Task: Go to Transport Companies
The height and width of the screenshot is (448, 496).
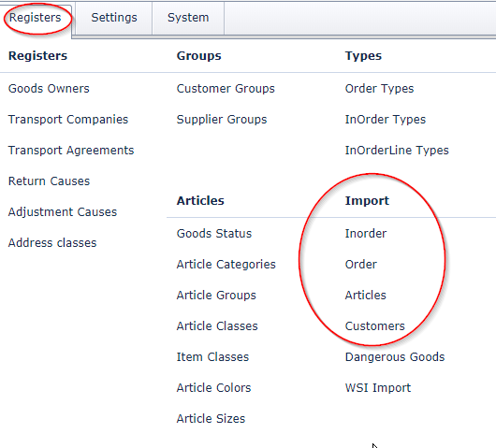Action: click(68, 120)
